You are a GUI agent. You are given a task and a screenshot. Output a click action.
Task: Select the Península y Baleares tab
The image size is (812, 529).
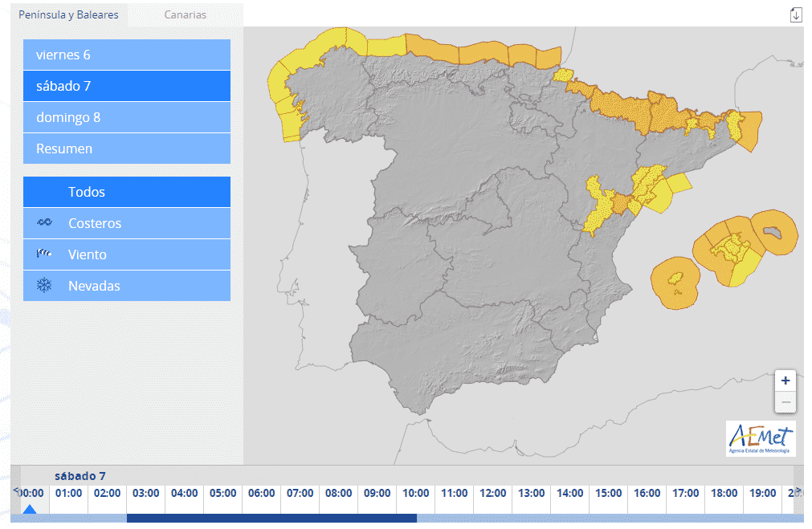[69, 15]
